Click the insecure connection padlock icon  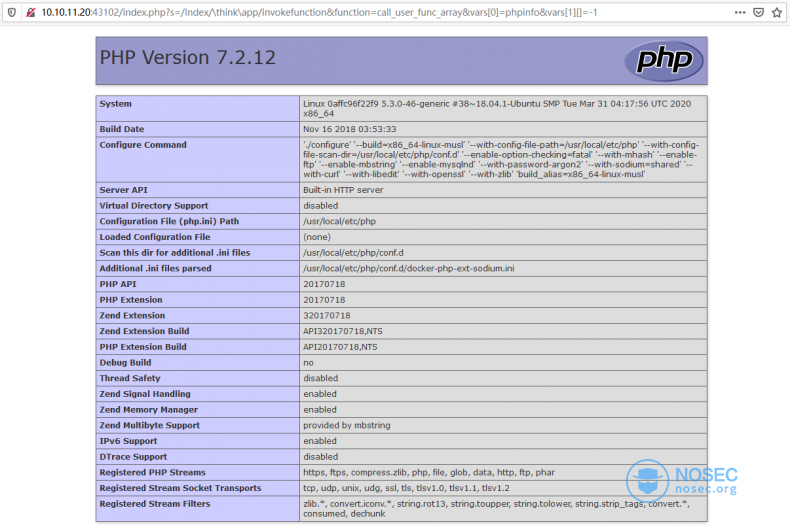tap(31, 12)
